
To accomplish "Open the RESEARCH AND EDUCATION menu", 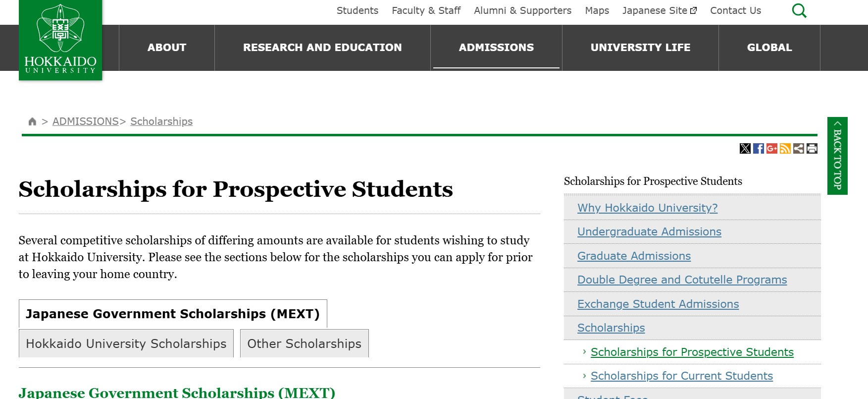I will pos(322,48).
